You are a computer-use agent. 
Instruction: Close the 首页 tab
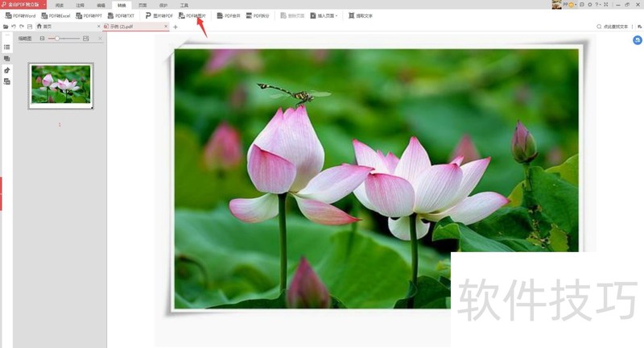click(98, 27)
